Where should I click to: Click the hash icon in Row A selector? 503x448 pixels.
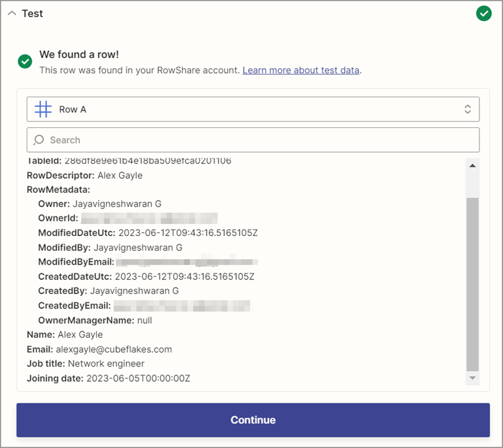[x=43, y=109]
